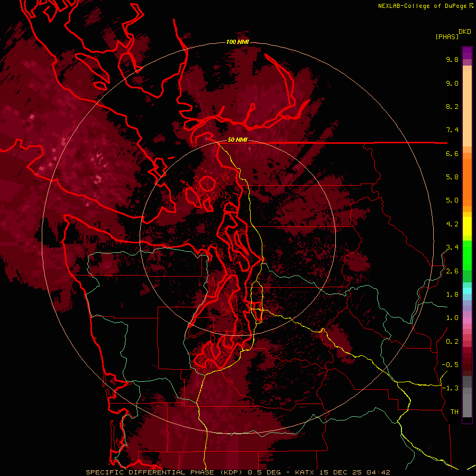Click the 9.0 value on color scale

point(452,83)
